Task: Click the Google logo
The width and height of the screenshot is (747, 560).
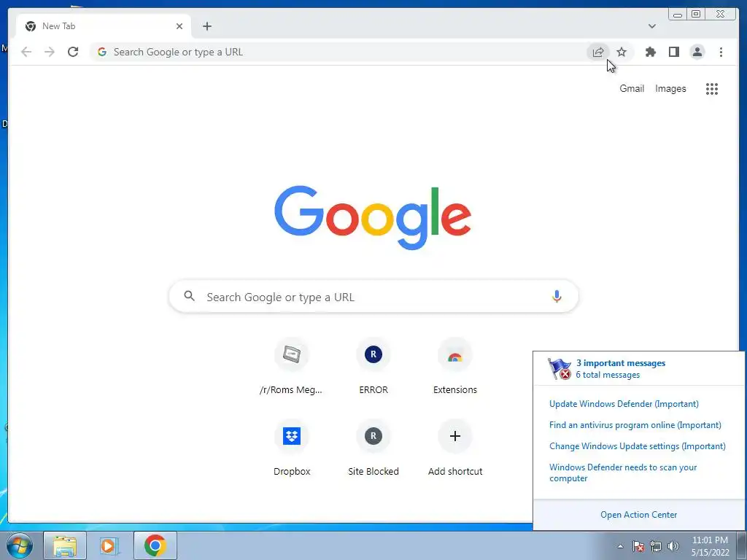Action: [x=373, y=217]
